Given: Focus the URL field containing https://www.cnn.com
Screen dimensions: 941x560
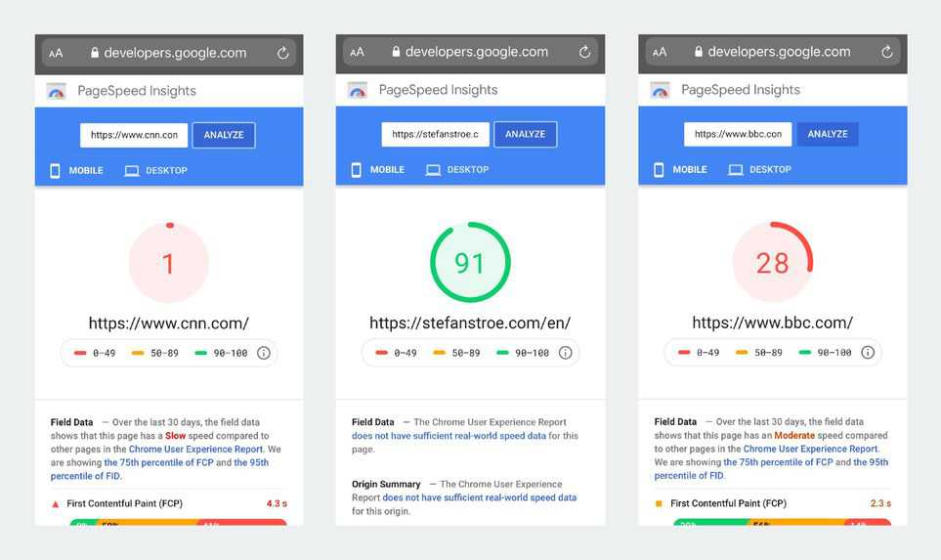Looking at the screenshot, I should [x=134, y=135].
